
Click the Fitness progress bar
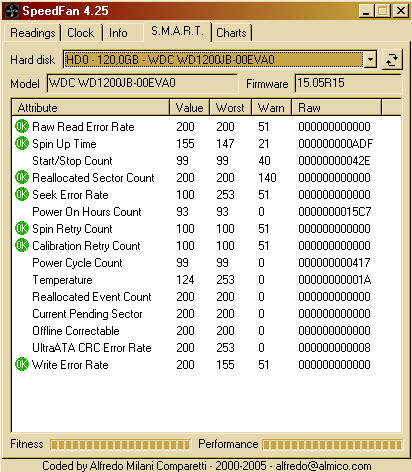[120, 445]
